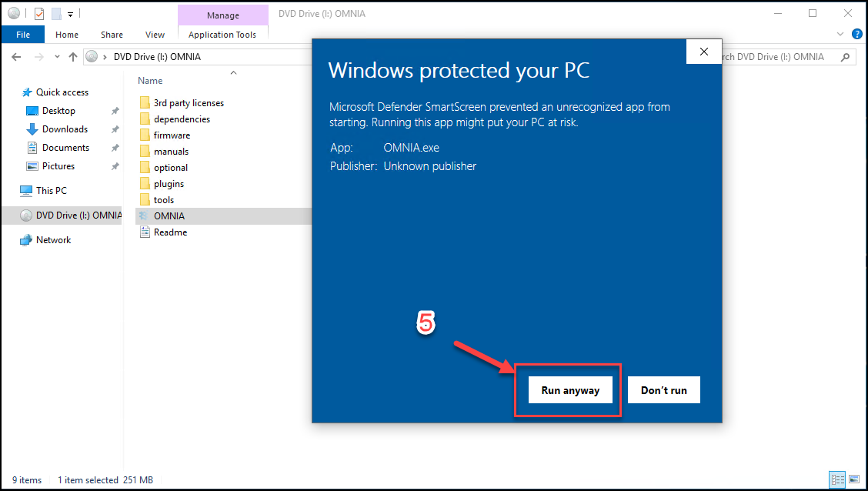Select the tools folder

pyautogui.click(x=164, y=200)
